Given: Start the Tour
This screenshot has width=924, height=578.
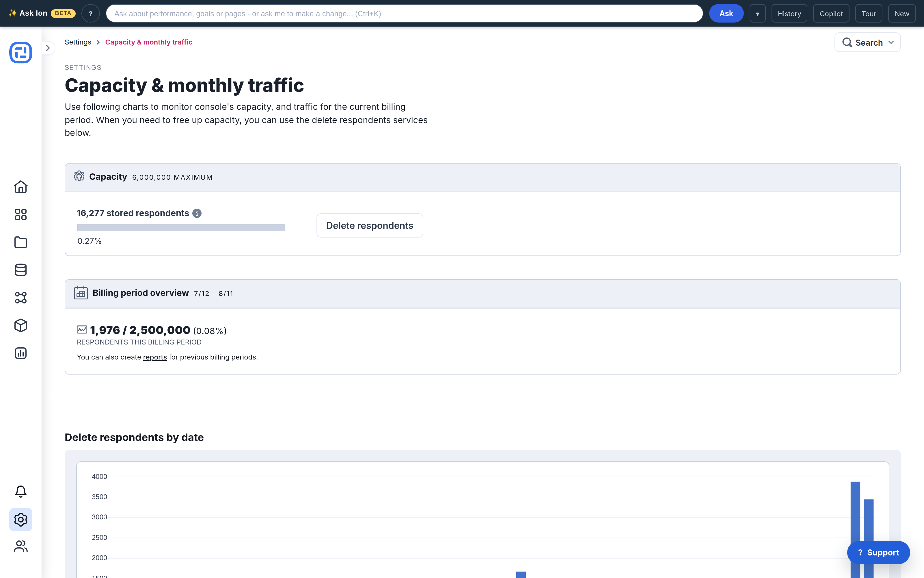Looking at the screenshot, I should tap(869, 13).
